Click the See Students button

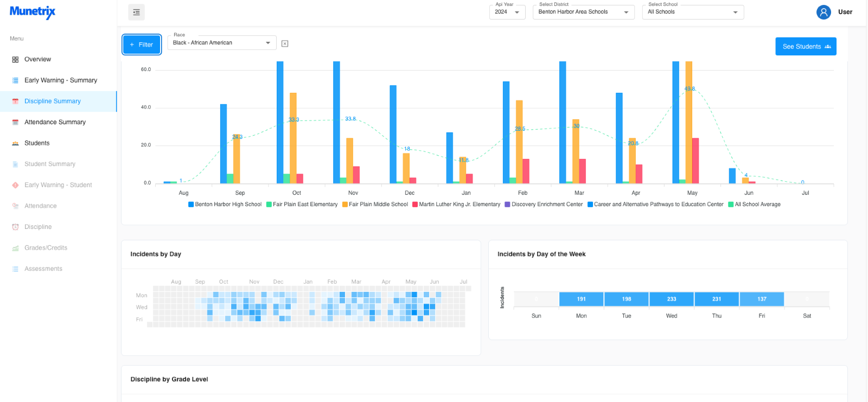pos(806,47)
